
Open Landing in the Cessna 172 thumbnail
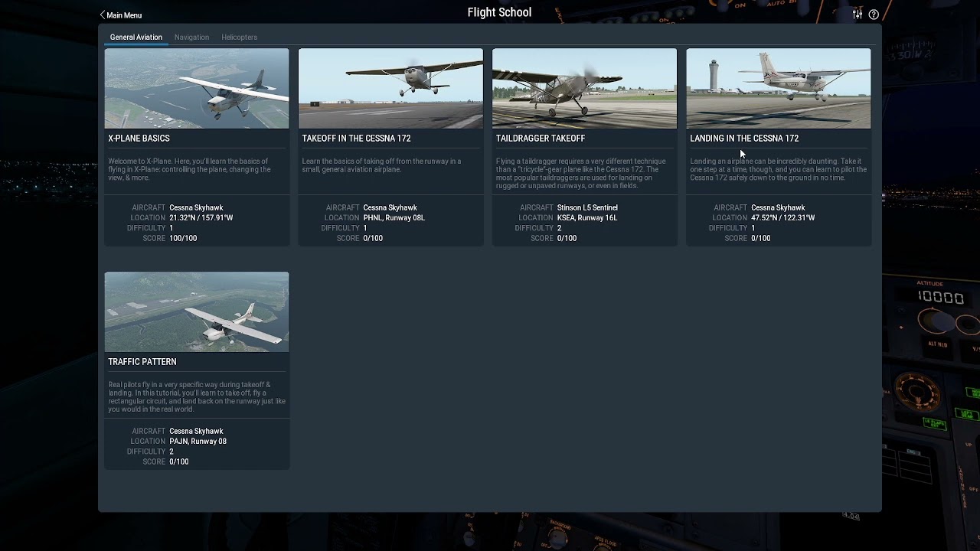(779, 89)
